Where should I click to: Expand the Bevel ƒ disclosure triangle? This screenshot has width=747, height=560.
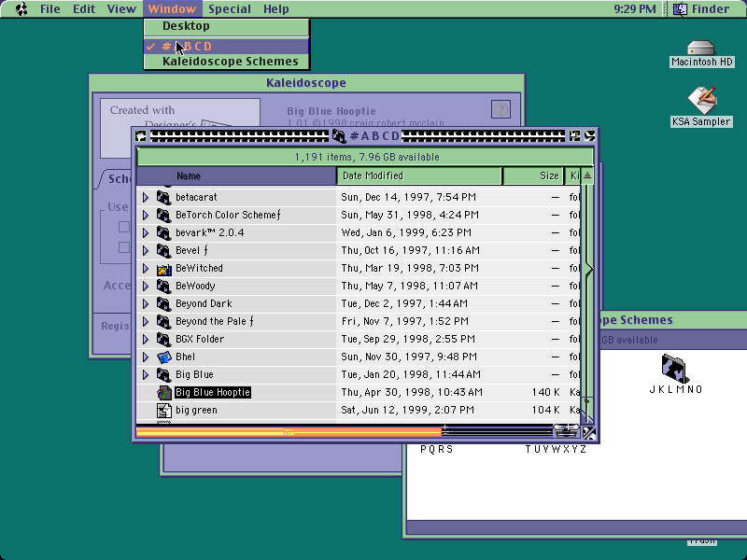click(146, 250)
